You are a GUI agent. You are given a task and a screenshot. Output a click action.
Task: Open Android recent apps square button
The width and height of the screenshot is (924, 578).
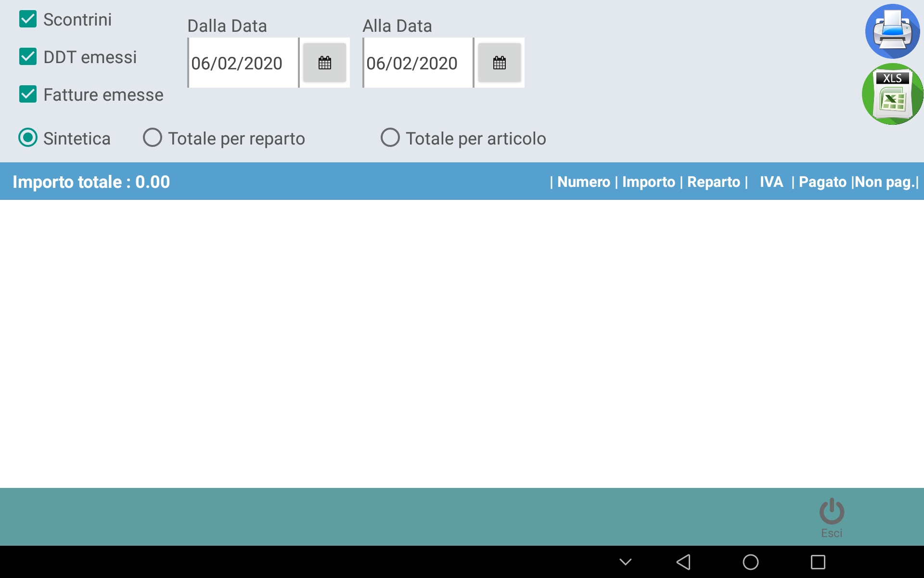(x=818, y=562)
